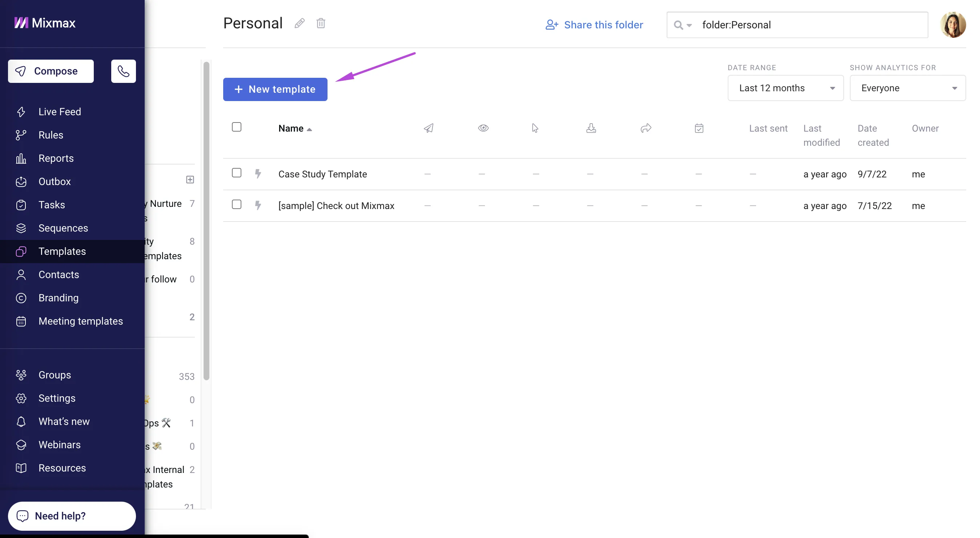Click the 7/15/22 date created cell

(875, 205)
